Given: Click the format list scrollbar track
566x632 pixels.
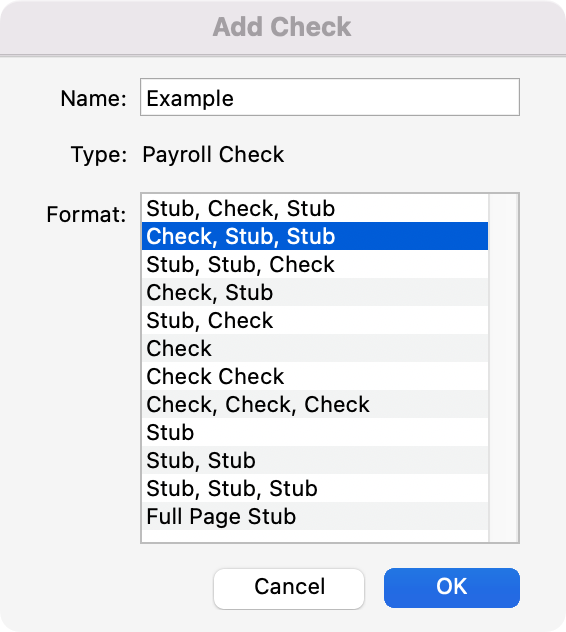Looking at the screenshot, I should (504, 368).
